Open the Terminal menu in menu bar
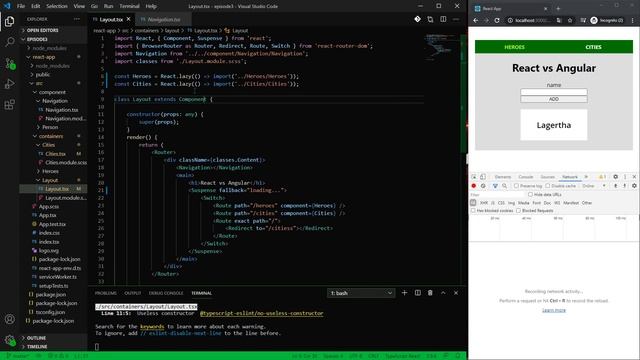Viewport: 640px width, 360px height. click(129, 6)
